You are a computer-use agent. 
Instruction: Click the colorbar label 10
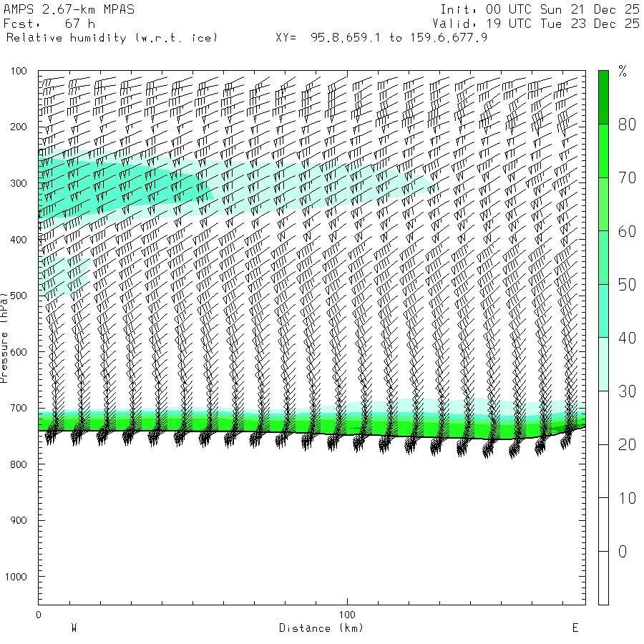point(627,498)
